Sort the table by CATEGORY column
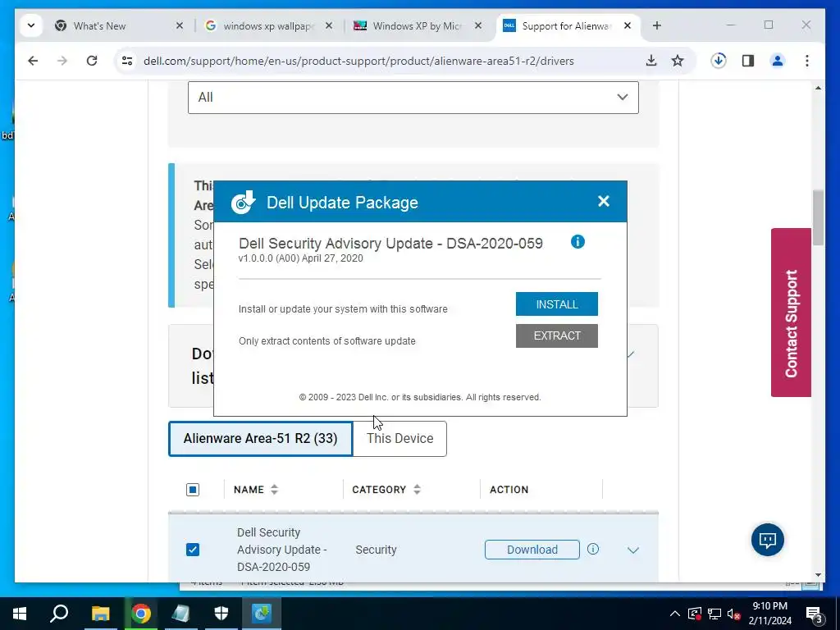The height and width of the screenshot is (630, 840). click(386, 490)
